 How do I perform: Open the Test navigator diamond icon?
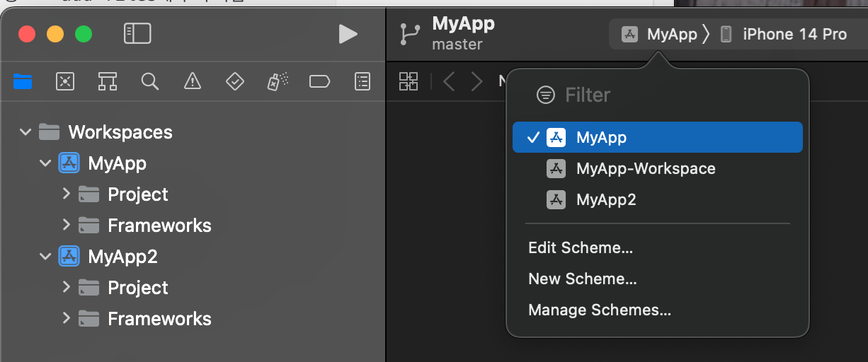click(235, 82)
